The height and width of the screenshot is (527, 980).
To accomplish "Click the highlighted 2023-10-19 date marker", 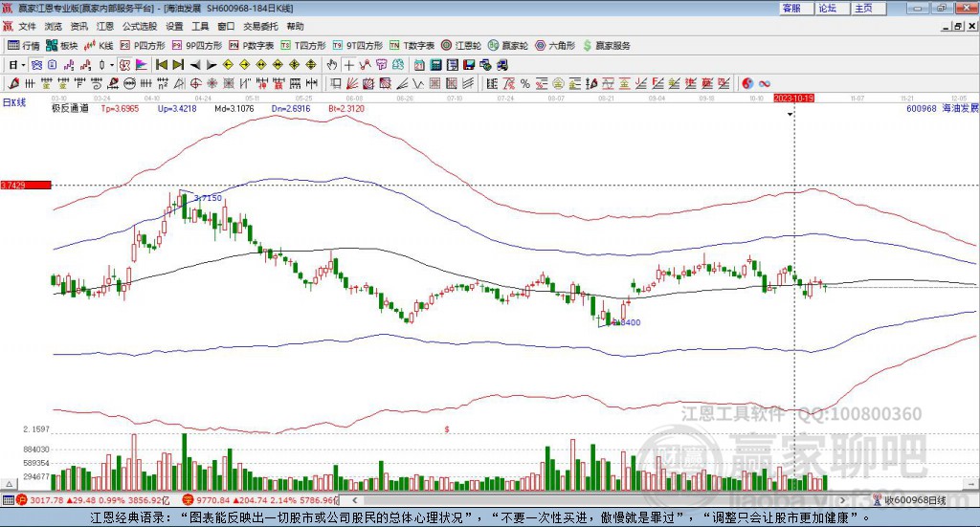I will tap(793, 99).
